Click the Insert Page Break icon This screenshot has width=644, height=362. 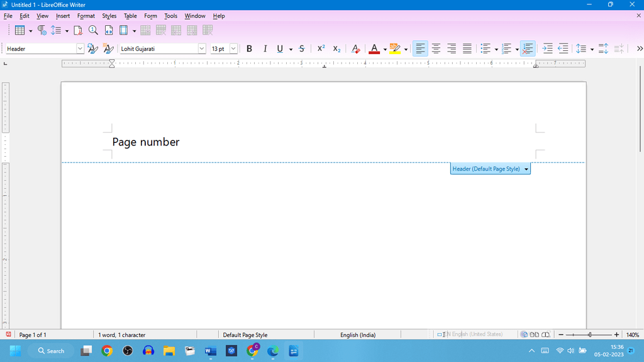pyautogui.click(x=109, y=30)
